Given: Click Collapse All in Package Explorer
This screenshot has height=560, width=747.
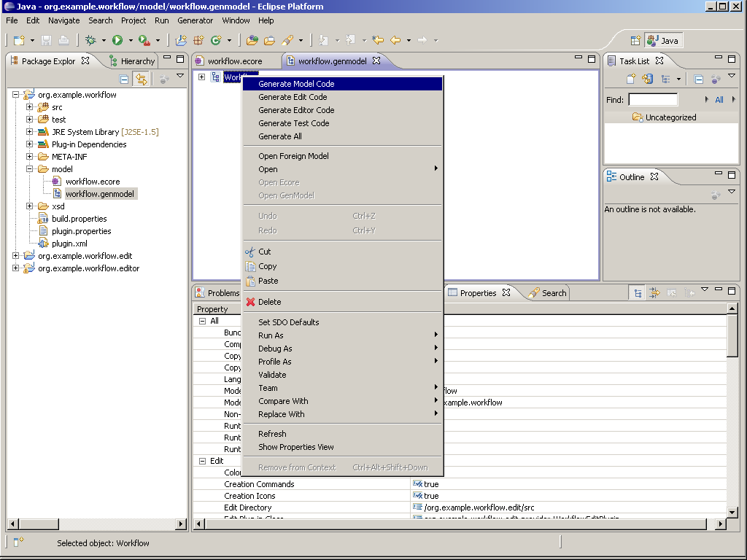Looking at the screenshot, I should 124,79.
